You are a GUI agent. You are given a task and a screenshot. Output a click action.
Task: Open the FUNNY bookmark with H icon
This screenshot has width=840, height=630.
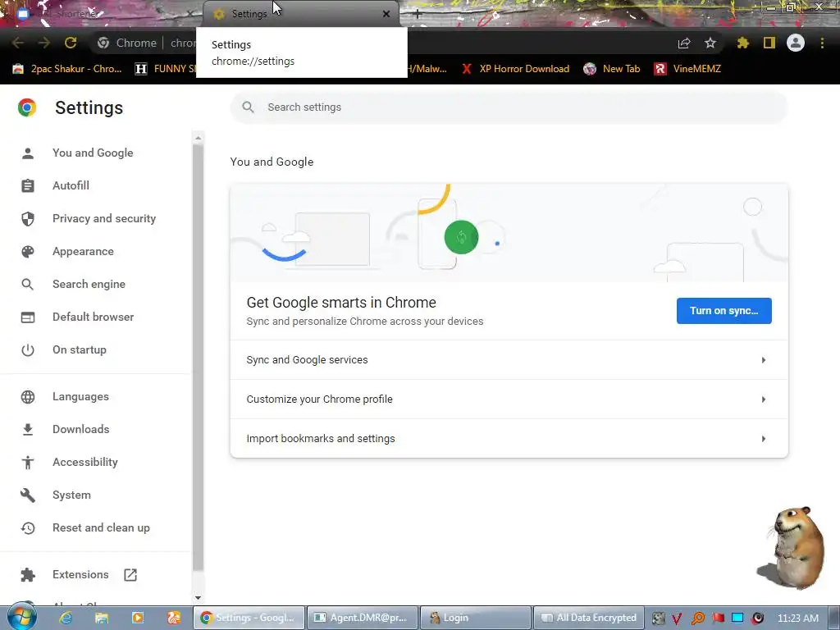165,69
